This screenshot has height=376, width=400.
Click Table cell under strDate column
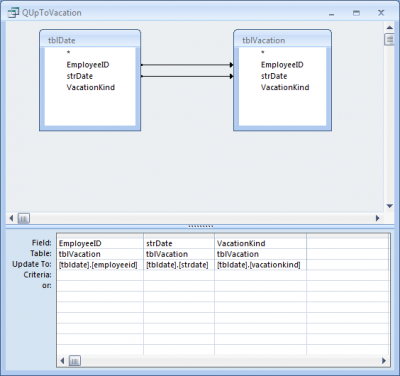179,254
